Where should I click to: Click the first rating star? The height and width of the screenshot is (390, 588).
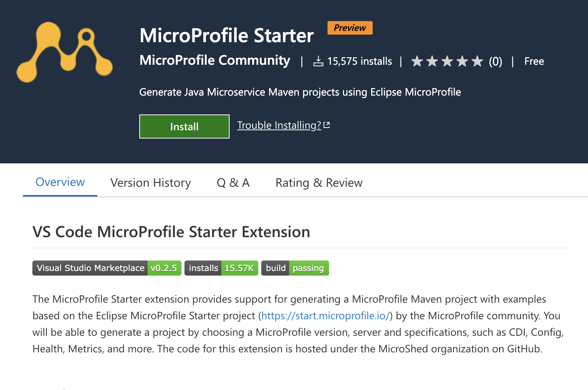pyautogui.click(x=417, y=61)
